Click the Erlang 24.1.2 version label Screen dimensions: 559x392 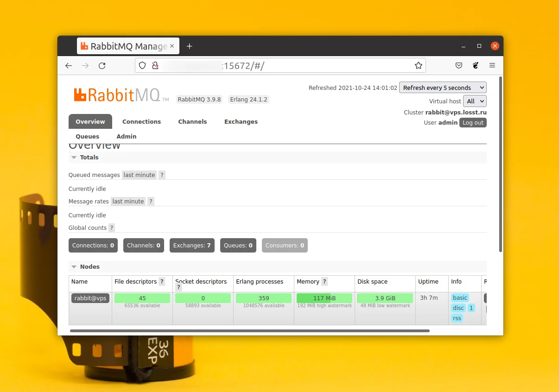(x=248, y=100)
